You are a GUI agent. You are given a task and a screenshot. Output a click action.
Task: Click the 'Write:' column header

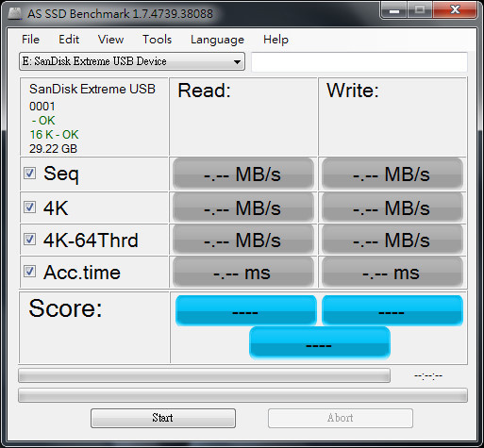[353, 91]
